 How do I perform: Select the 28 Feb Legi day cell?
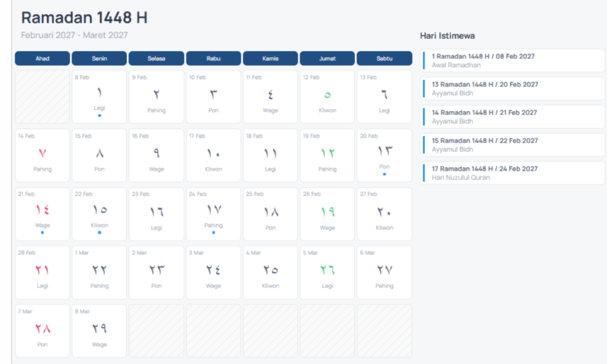(42, 272)
